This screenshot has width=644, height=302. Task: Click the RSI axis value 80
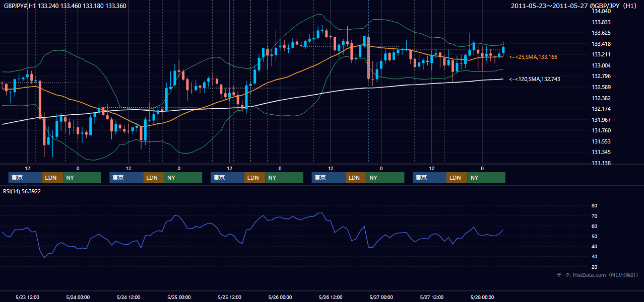coord(594,206)
